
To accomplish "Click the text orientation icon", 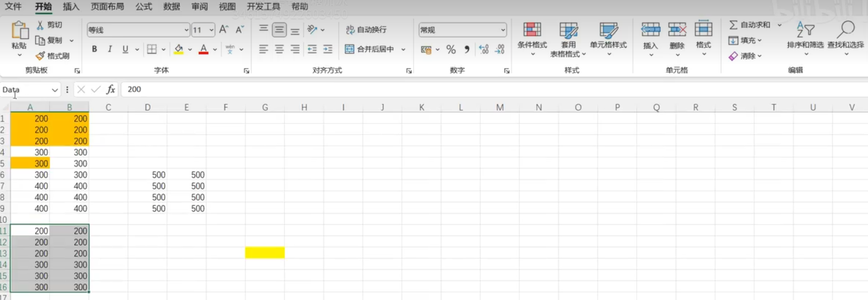I will 312,30.
